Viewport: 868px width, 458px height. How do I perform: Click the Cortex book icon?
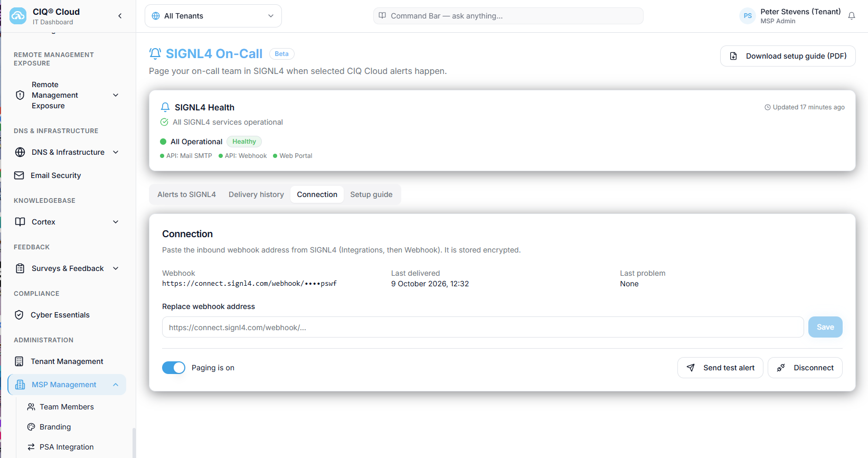(20, 222)
